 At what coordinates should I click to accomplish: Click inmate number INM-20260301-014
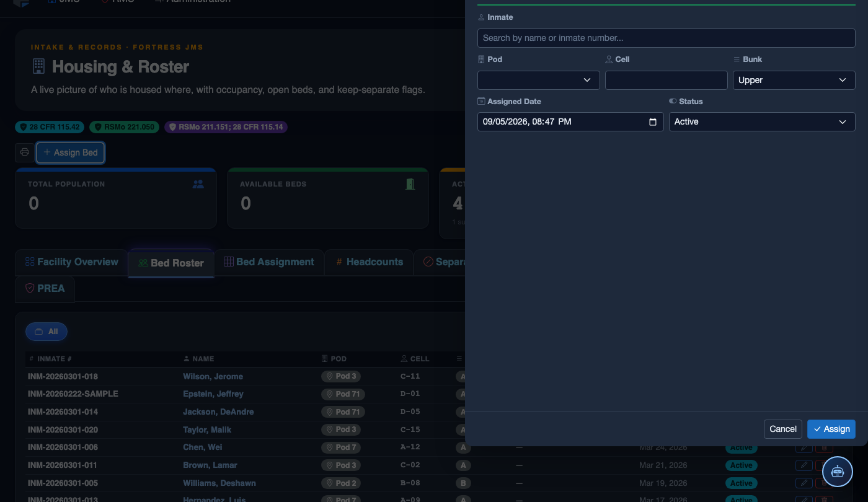pyautogui.click(x=63, y=412)
